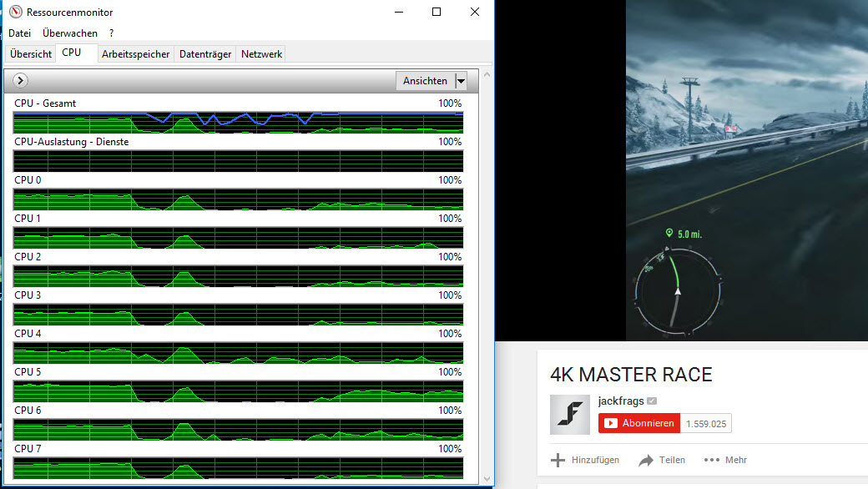Switch to the Netzwerk tab

point(262,54)
